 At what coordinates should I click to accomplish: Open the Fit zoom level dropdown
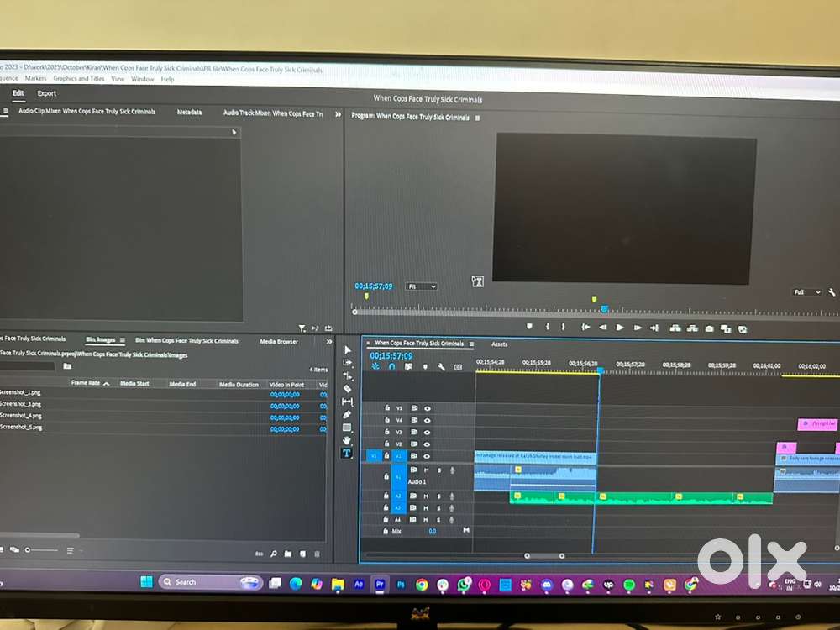tap(422, 286)
